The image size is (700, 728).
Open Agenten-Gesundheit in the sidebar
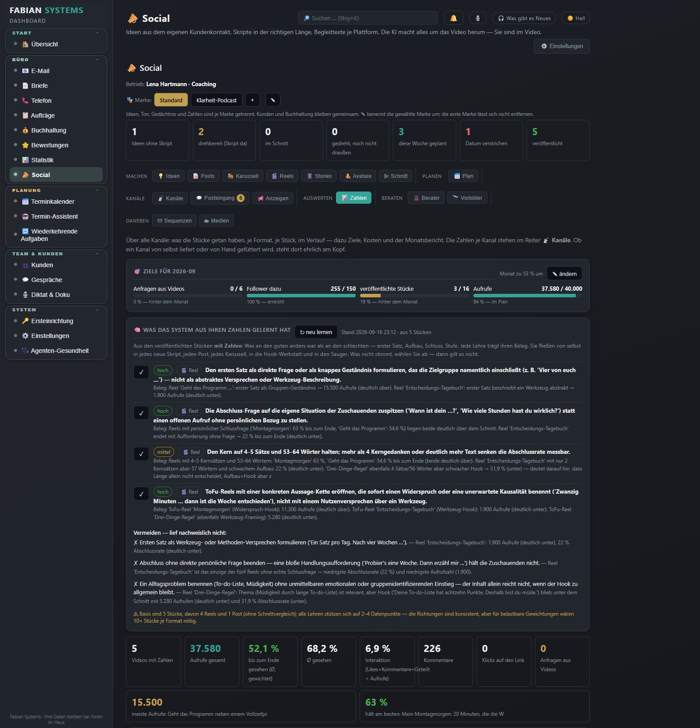click(56, 351)
